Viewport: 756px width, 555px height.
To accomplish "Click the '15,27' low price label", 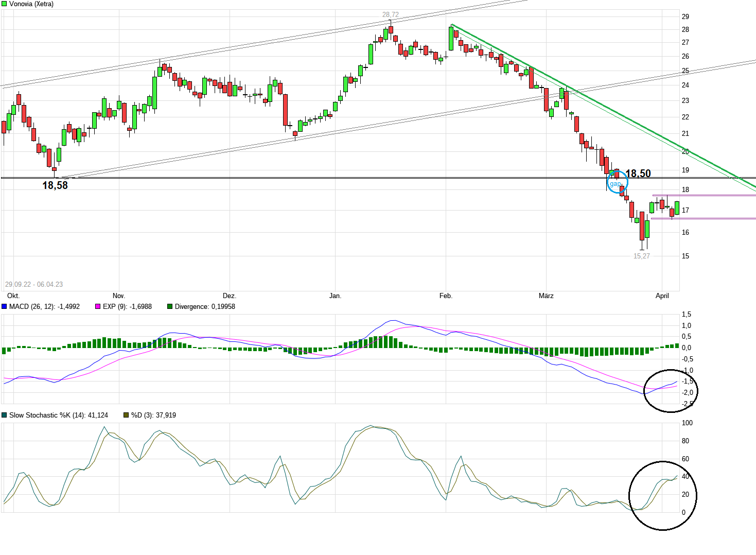I will pos(642,256).
